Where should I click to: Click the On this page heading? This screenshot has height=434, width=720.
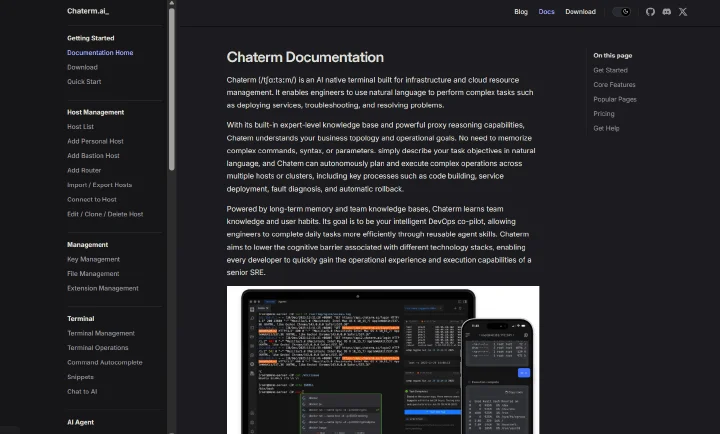pos(613,56)
